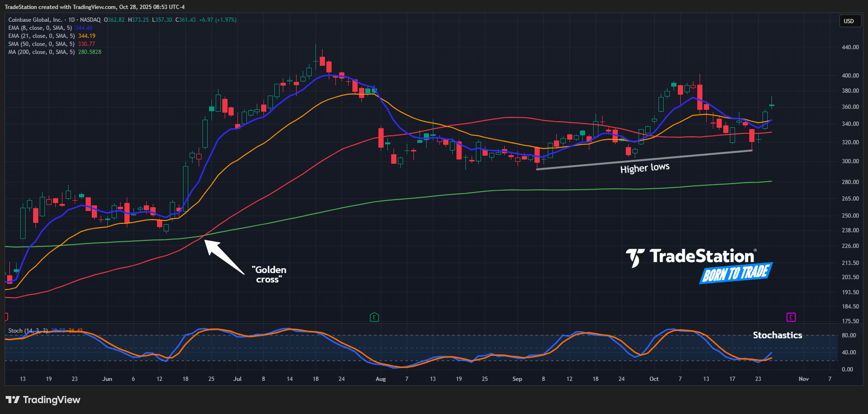Click the 400.00 price axis label
This screenshot has width=868, height=414.
click(850, 76)
